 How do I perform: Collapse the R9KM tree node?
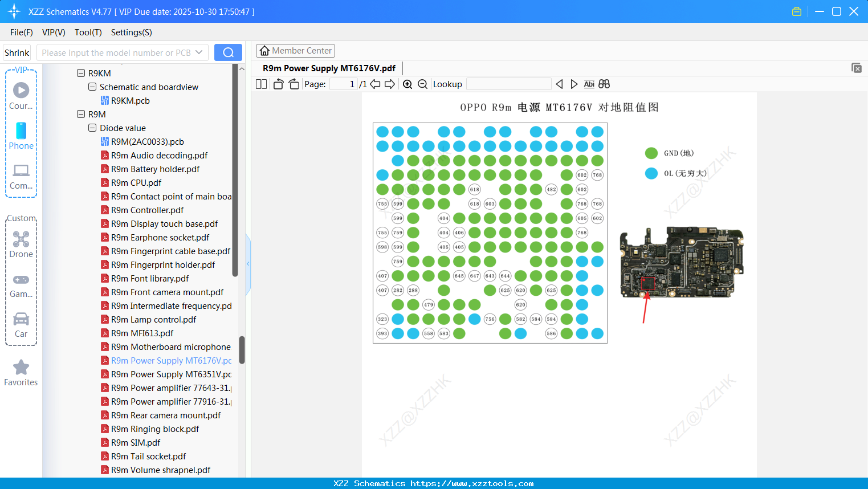81,73
